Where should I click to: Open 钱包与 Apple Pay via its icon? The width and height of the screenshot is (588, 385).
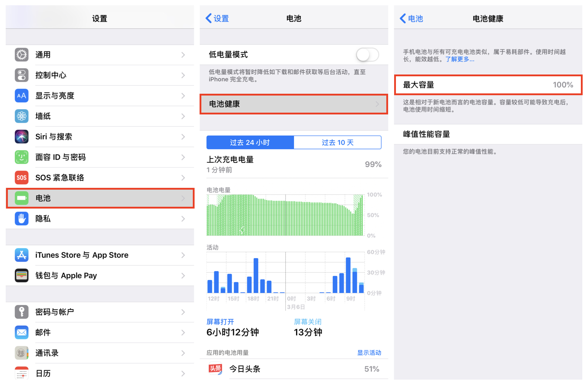point(21,275)
